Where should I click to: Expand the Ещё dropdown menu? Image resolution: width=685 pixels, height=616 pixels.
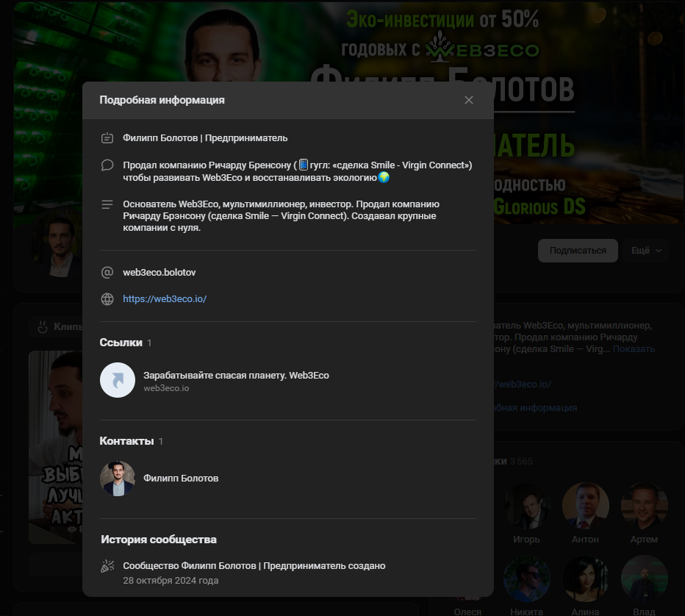click(x=646, y=251)
